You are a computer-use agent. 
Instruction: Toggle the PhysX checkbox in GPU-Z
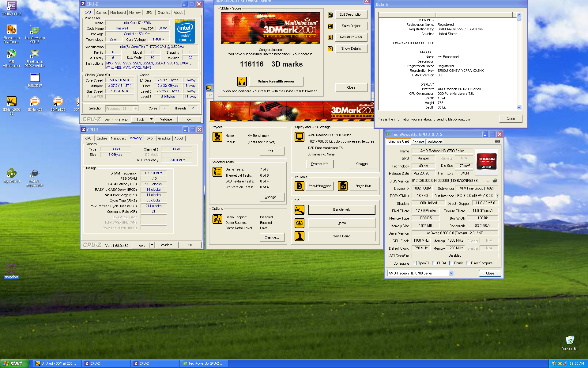(x=451, y=263)
